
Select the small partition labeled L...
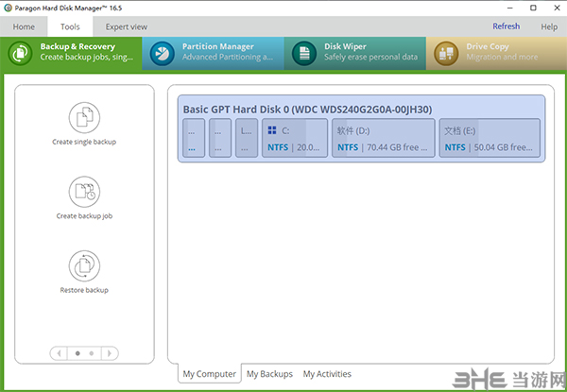click(247, 138)
